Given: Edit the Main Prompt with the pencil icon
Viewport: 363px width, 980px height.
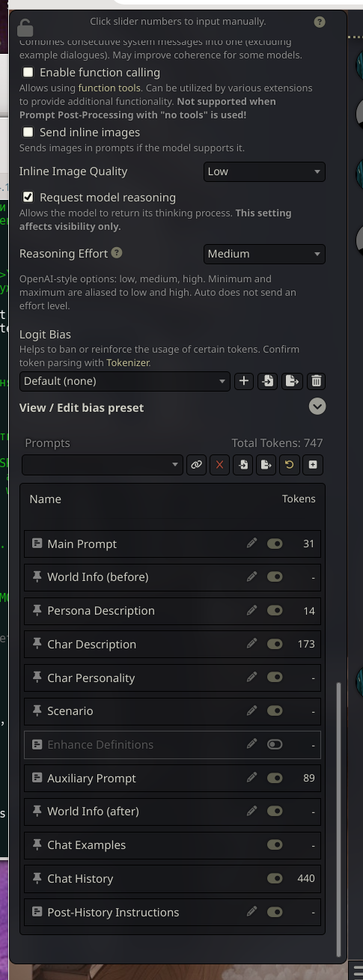Looking at the screenshot, I should pos(252,544).
